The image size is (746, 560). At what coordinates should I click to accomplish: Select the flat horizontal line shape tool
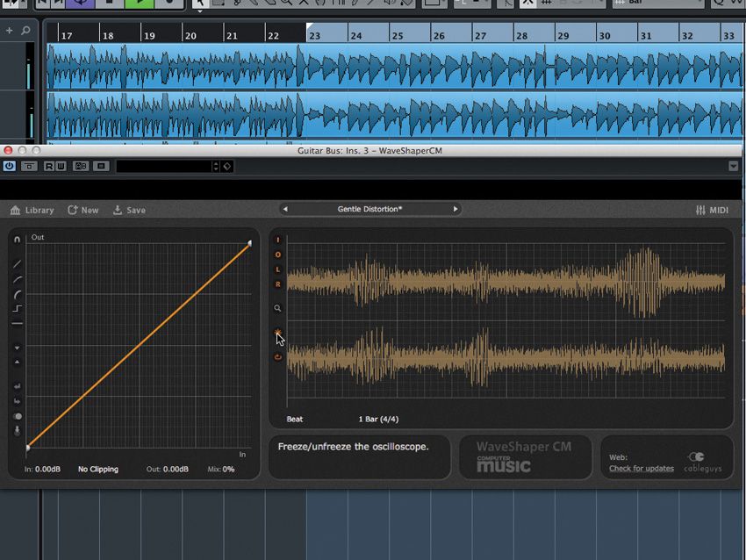pos(18,324)
